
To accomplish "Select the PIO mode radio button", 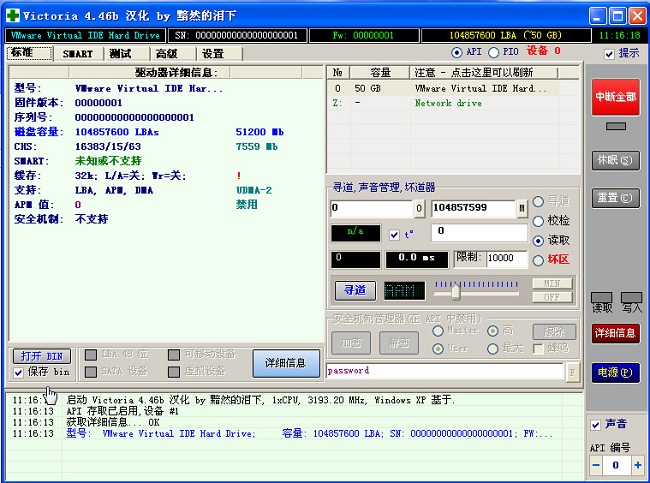I will 496,52.
